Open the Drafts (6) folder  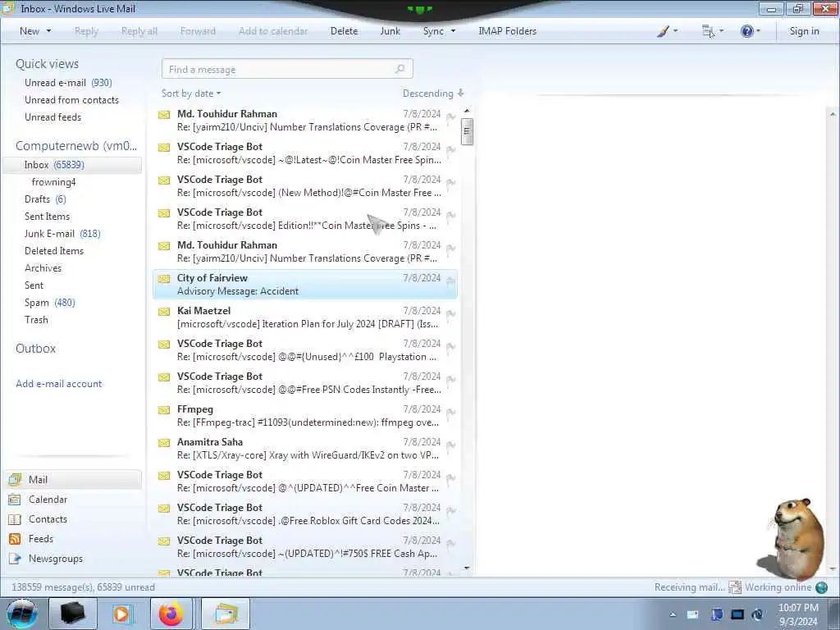(x=45, y=199)
